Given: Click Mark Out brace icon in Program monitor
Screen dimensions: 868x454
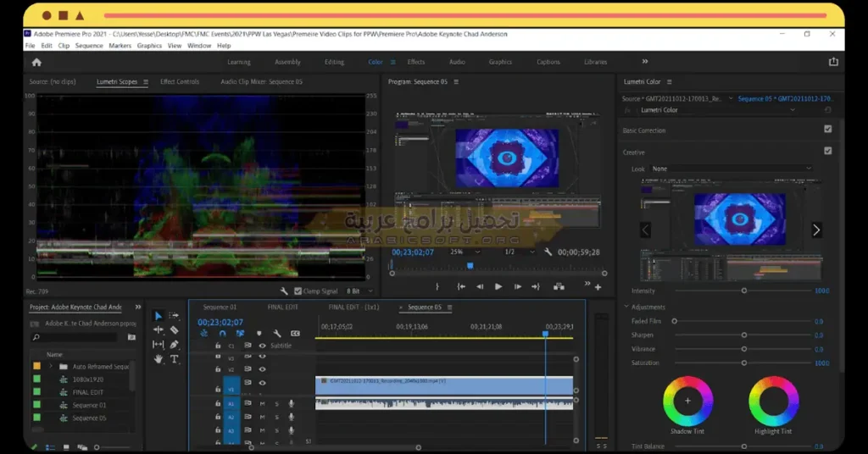Looking at the screenshot, I should pyautogui.click(x=437, y=286).
